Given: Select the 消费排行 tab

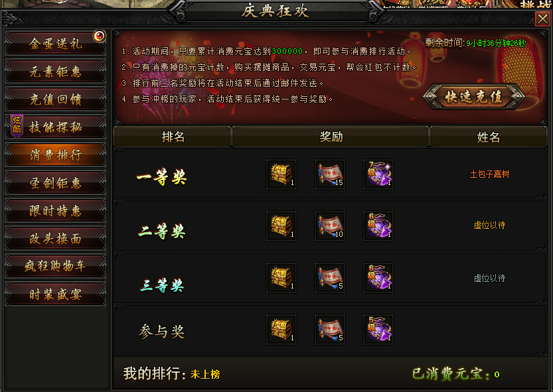Looking at the screenshot, I should pos(55,155).
